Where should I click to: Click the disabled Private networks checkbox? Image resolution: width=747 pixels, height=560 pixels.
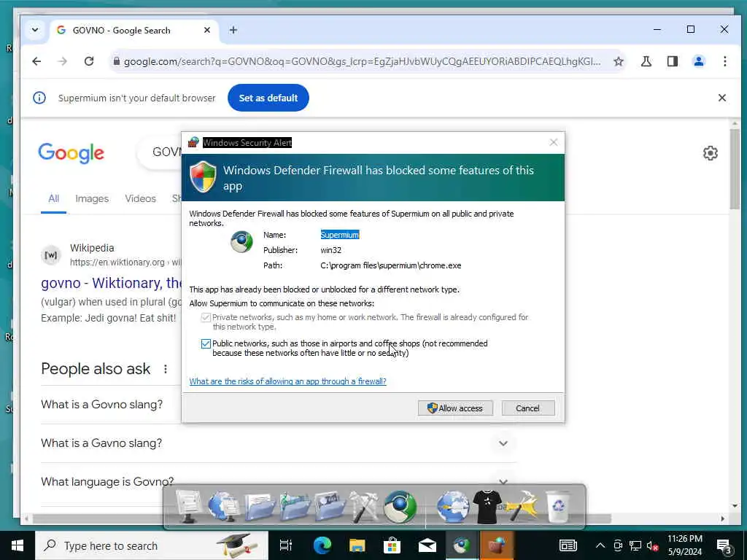click(206, 317)
